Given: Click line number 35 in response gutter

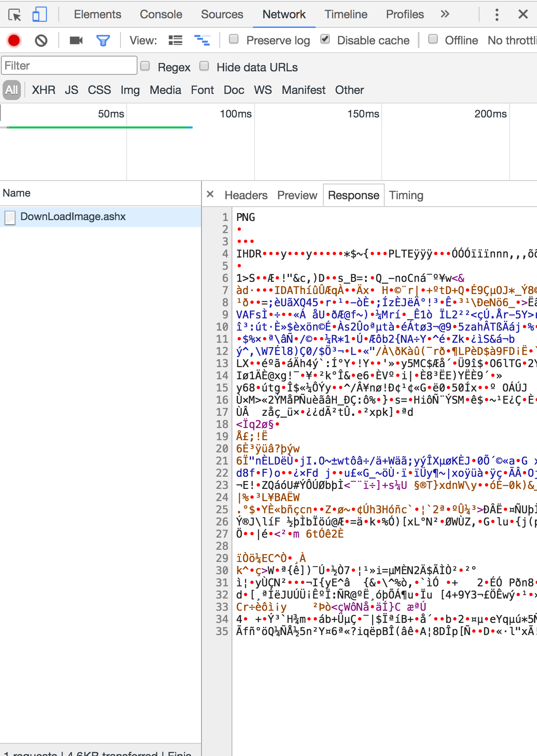Looking at the screenshot, I should point(222,631).
